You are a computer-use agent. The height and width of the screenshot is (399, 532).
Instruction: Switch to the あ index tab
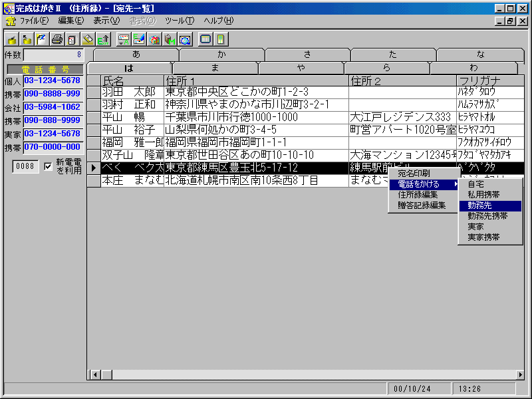(x=136, y=55)
